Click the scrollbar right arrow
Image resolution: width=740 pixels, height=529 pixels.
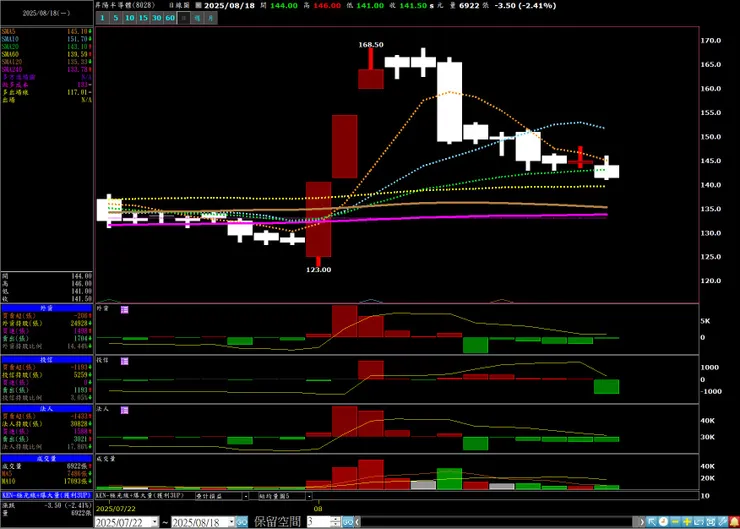(642, 522)
